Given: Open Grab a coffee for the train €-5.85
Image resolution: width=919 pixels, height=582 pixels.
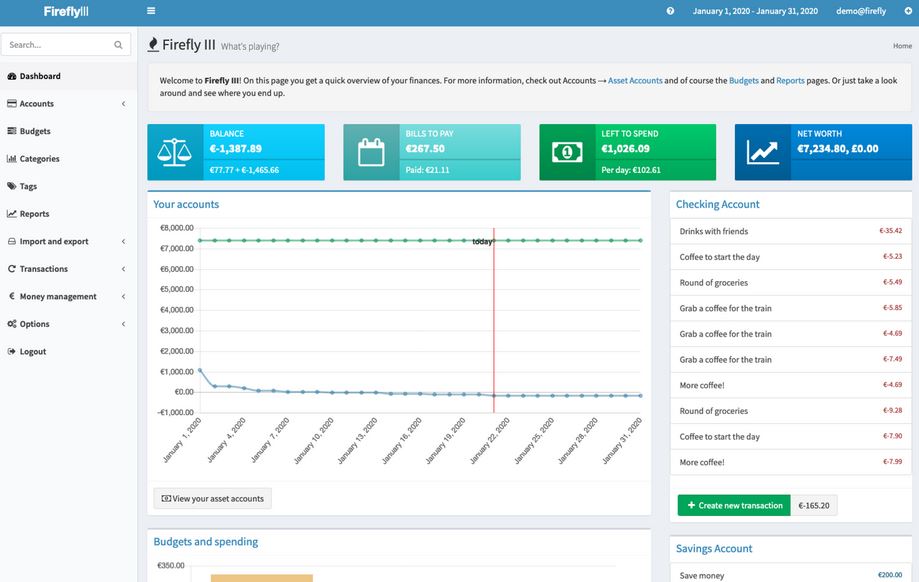Looking at the screenshot, I should click(725, 308).
